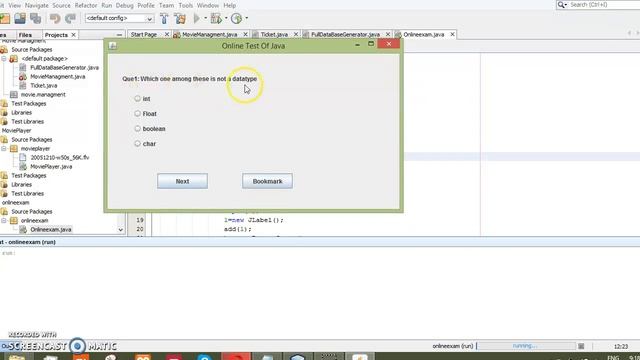This screenshot has width=640, height=360.
Task: Switch to the Ticket.java tab
Action: pyautogui.click(x=274, y=35)
